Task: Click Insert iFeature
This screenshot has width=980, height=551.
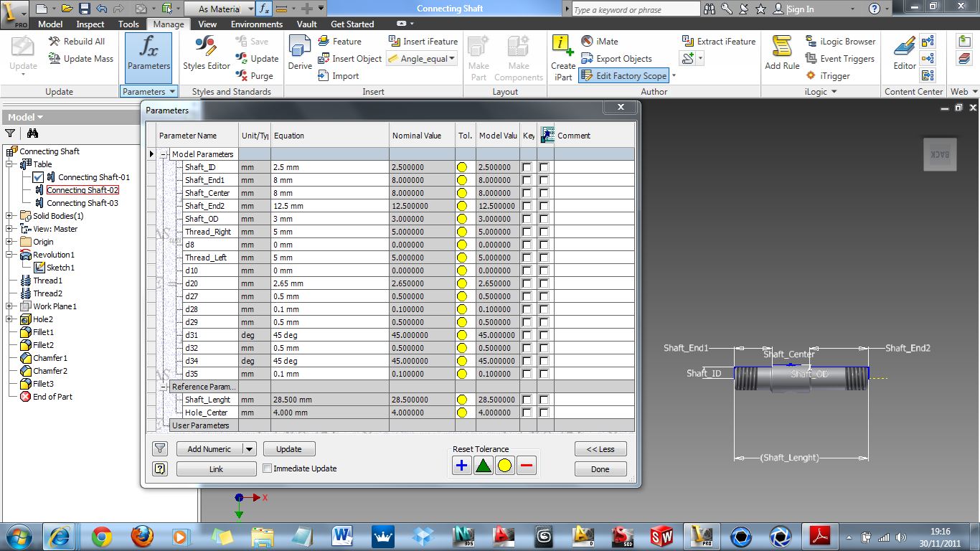Action: click(x=423, y=42)
